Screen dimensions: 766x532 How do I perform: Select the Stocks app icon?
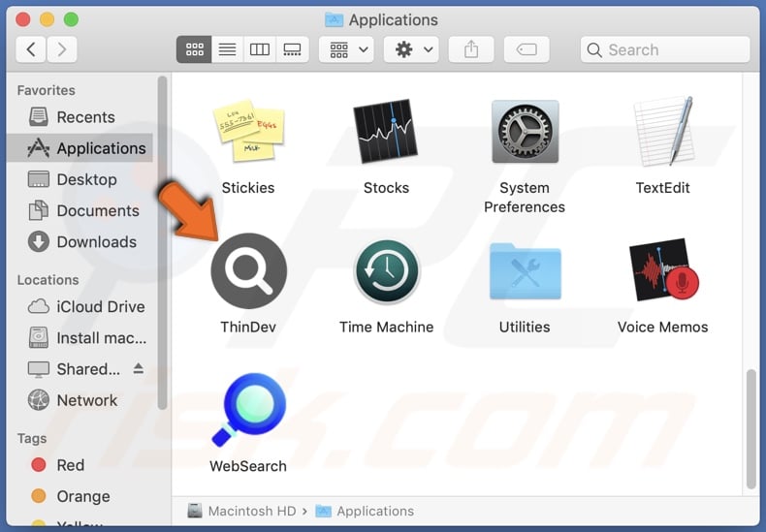pyautogui.click(x=386, y=133)
